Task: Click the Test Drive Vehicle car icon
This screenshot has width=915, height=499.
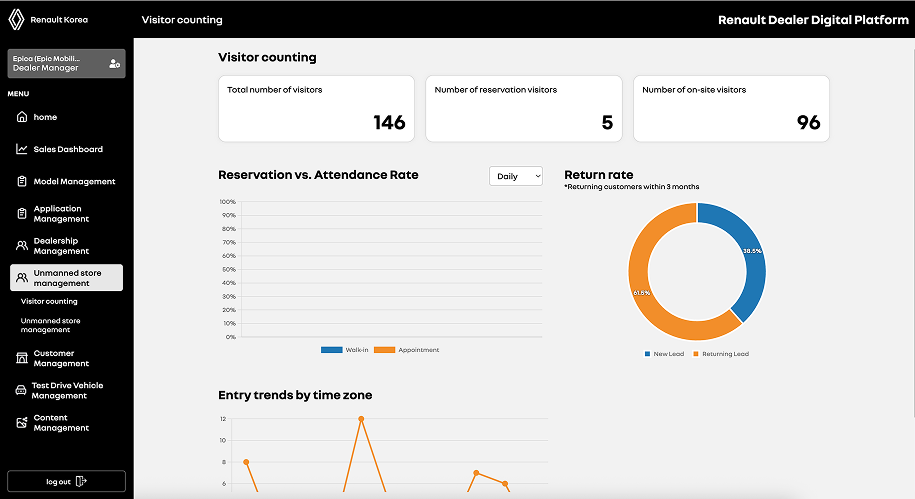Action: (x=22, y=390)
